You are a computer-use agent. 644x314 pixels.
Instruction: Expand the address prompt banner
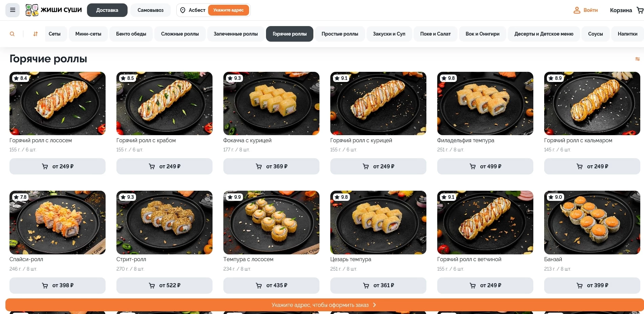coord(324,305)
